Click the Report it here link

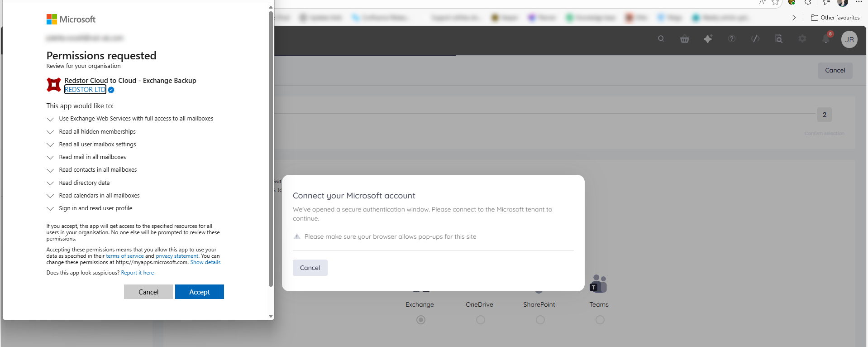[138, 273]
